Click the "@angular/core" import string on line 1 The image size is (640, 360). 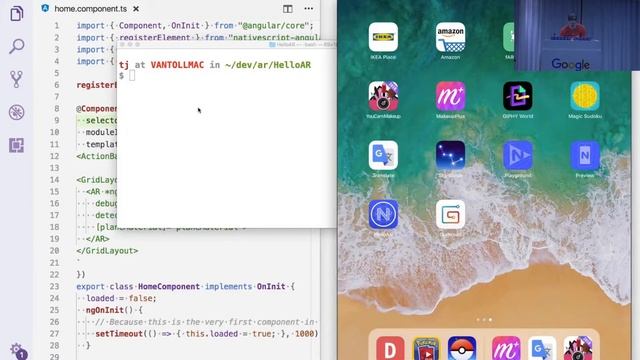click(273, 26)
